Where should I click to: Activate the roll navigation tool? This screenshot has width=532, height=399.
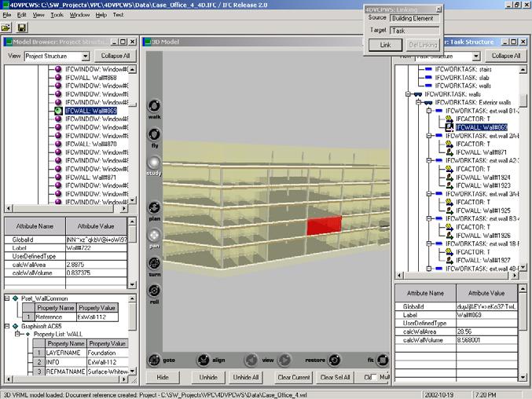154,291
